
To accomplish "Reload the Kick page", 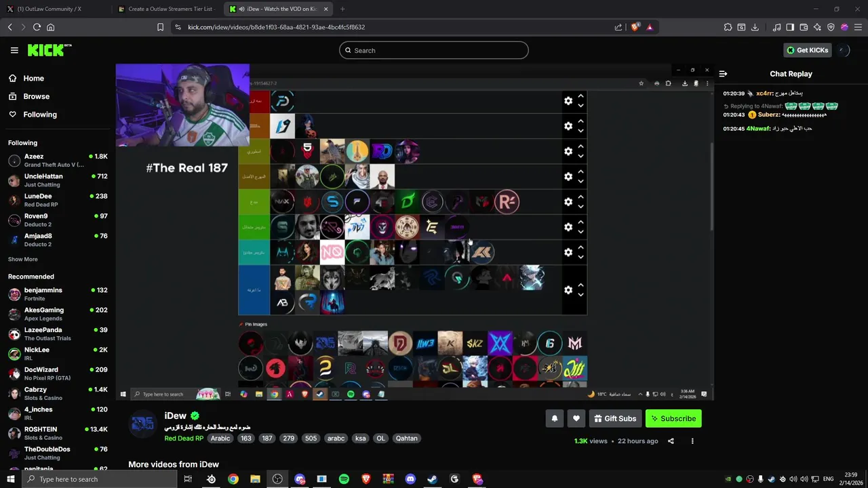I will coord(37,27).
